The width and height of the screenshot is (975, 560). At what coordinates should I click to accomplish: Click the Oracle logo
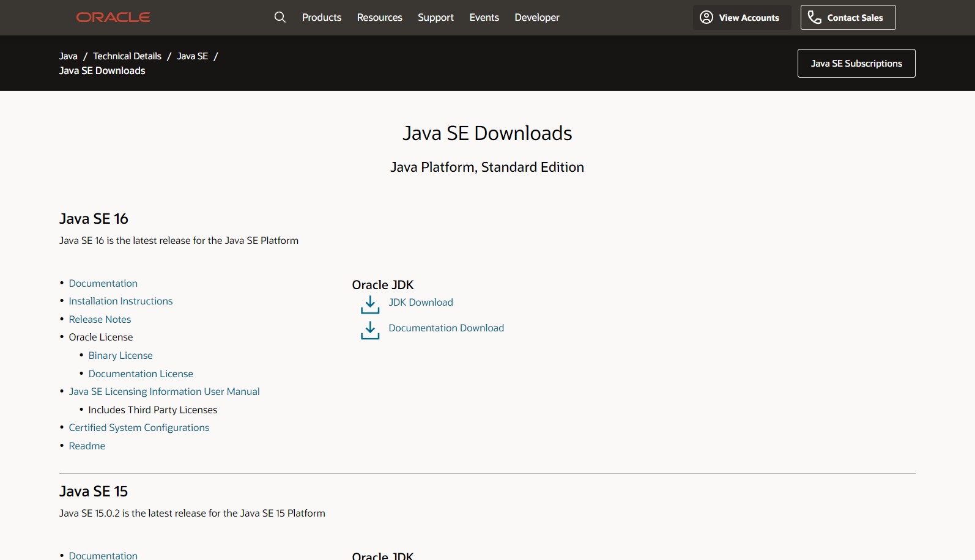(113, 17)
